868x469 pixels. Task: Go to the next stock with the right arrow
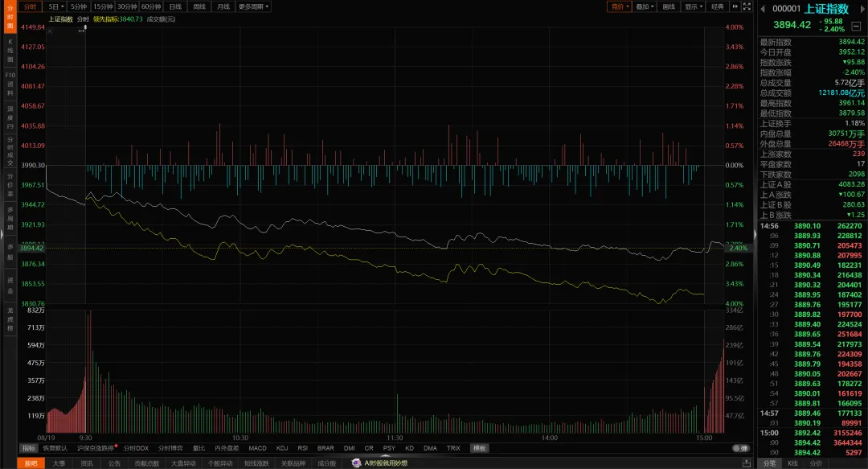[862, 9]
